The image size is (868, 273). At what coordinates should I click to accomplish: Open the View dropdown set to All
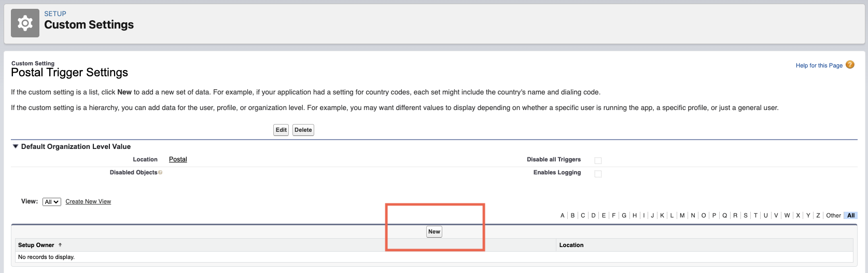[x=52, y=202]
